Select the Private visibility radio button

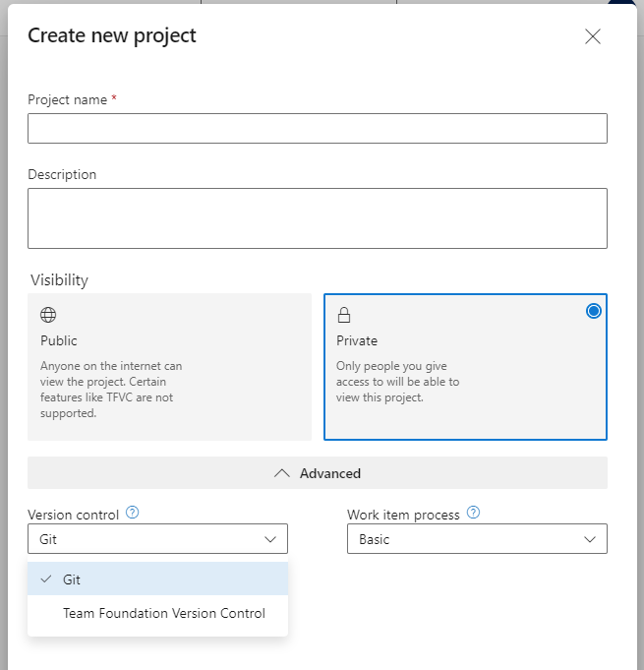[x=593, y=311]
